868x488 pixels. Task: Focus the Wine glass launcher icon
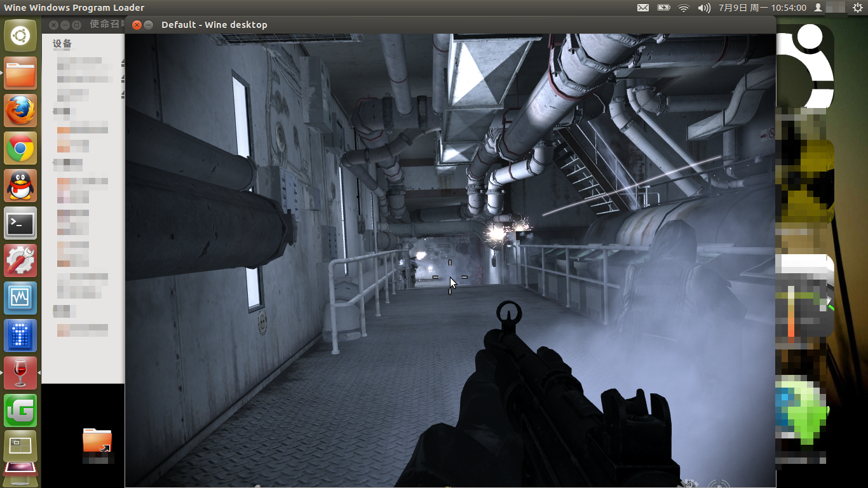pyautogui.click(x=20, y=373)
